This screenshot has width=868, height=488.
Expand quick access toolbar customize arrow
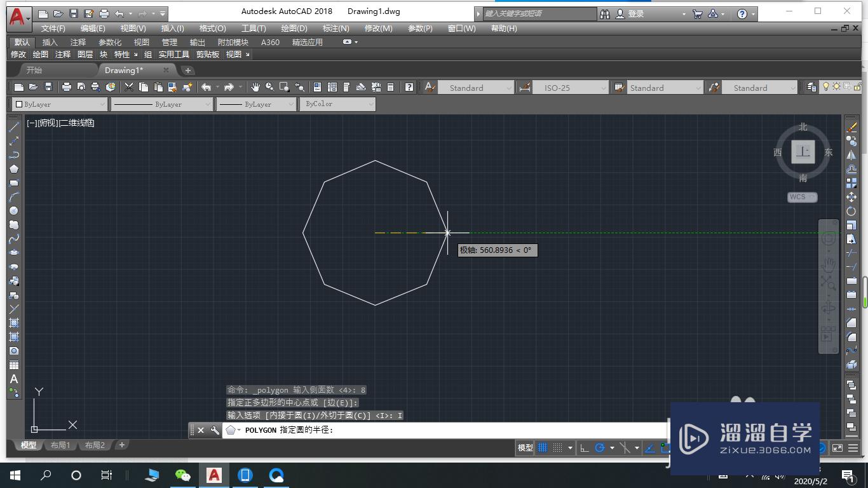163,13
